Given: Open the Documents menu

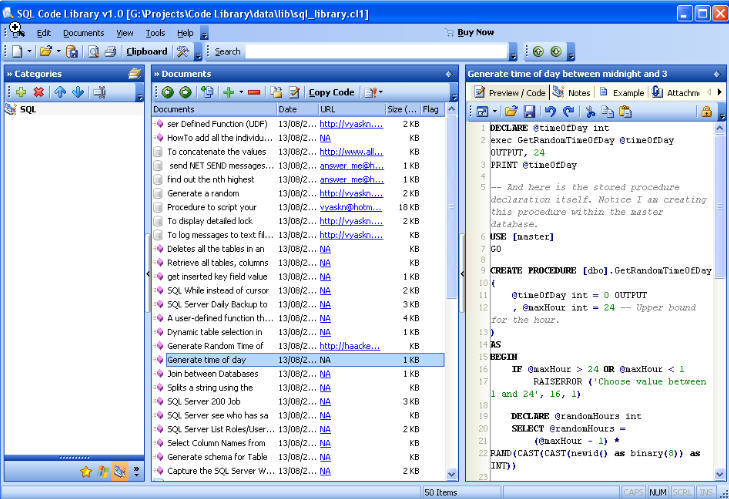Looking at the screenshot, I should (84, 33).
